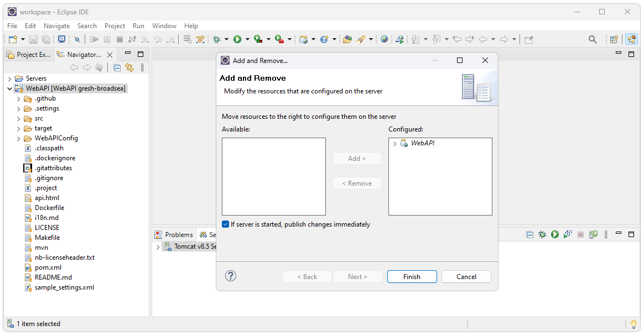Click the Skip All Breakpoints icon
Image resolution: width=644 pixels, height=336 pixels.
click(77, 39)
